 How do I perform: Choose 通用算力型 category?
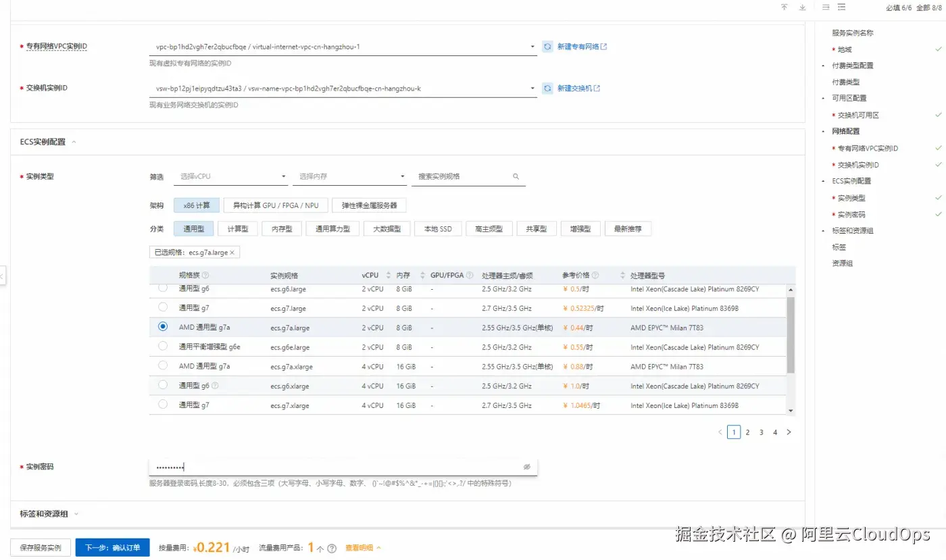click(332, 229)
